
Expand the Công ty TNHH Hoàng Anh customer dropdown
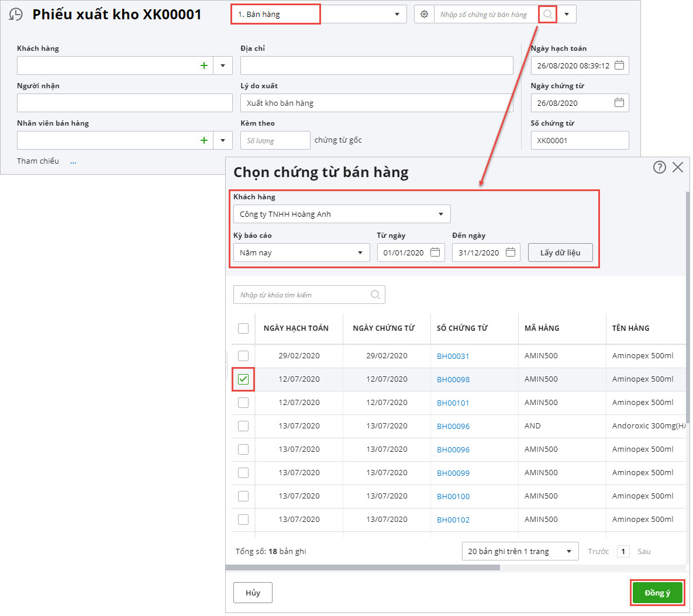click(x=441, y=214)
